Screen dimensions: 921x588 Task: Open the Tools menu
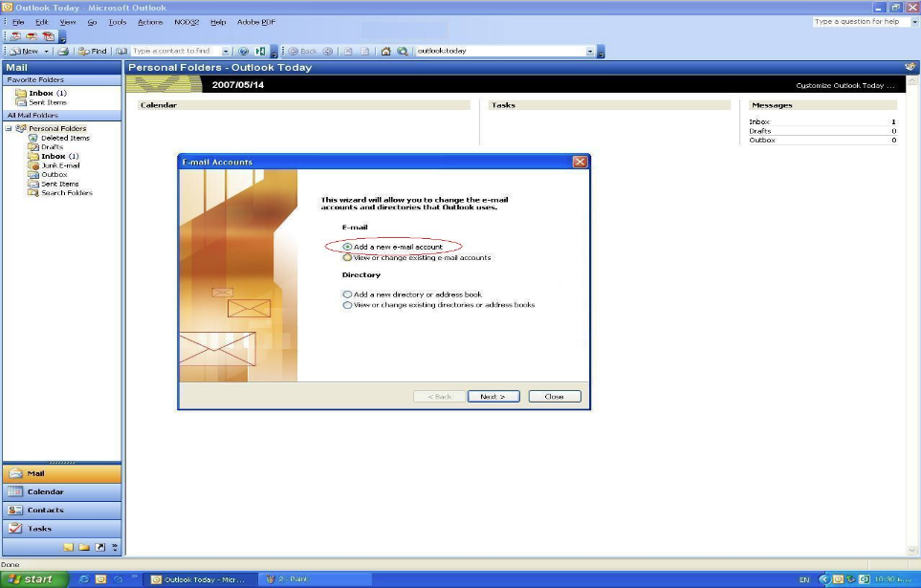pos(118,22)
